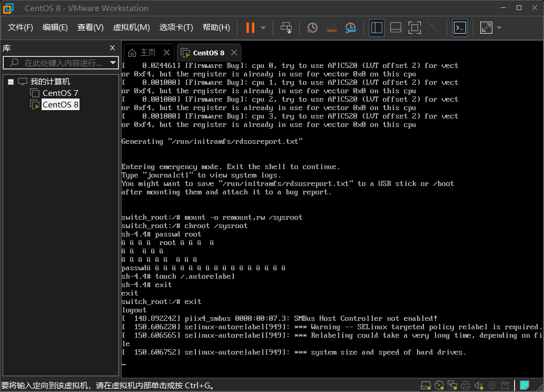Click the archive box status icon
Screen dimensions: 544x392
tap(505, 385)
